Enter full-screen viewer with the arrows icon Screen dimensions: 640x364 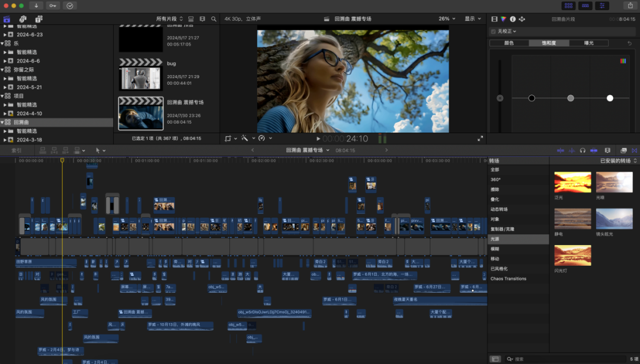point(480,138)
